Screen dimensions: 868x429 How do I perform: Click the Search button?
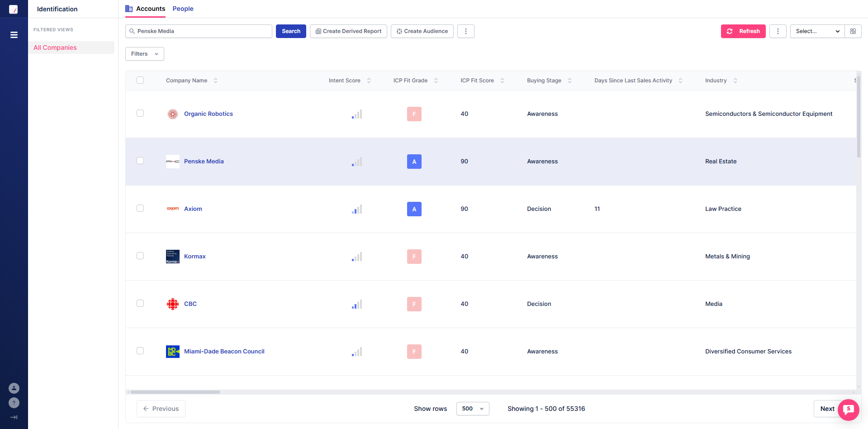coord(291,31)
